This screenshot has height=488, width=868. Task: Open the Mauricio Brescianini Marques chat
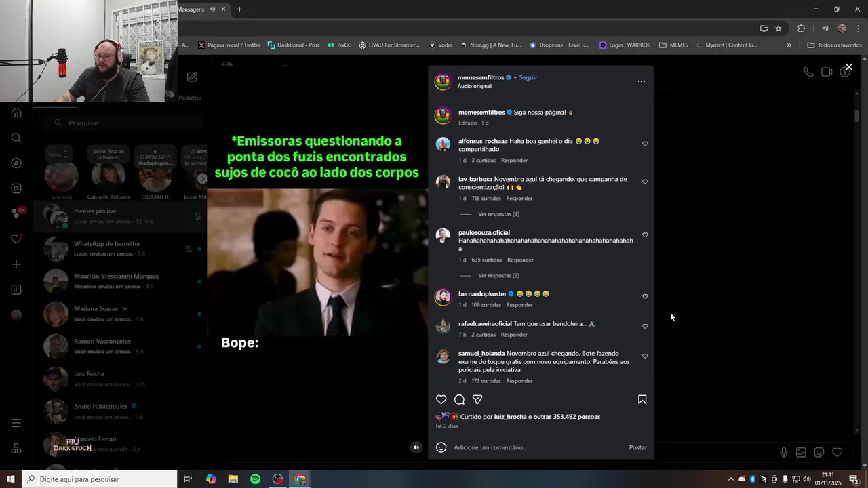(x=120, y=281)
